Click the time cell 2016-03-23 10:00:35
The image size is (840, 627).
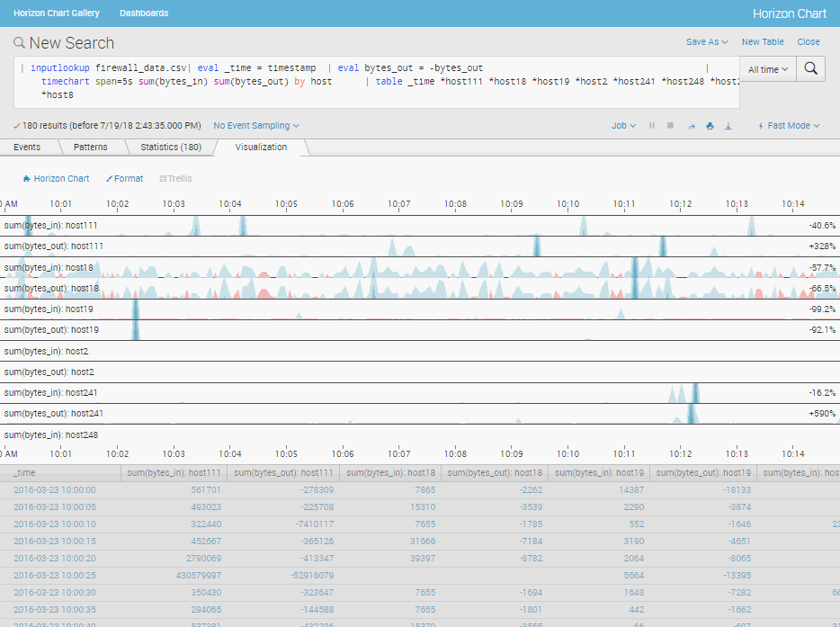pos(55,610)
